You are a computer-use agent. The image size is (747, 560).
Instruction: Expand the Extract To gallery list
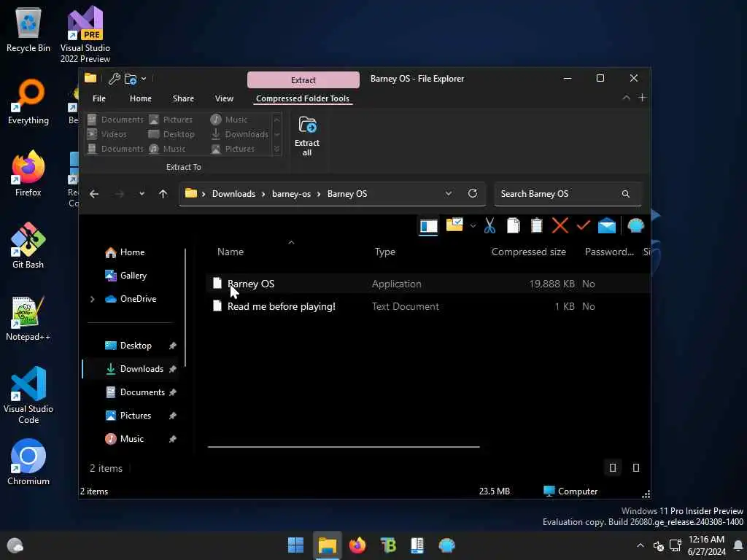[x=276, y=149]
